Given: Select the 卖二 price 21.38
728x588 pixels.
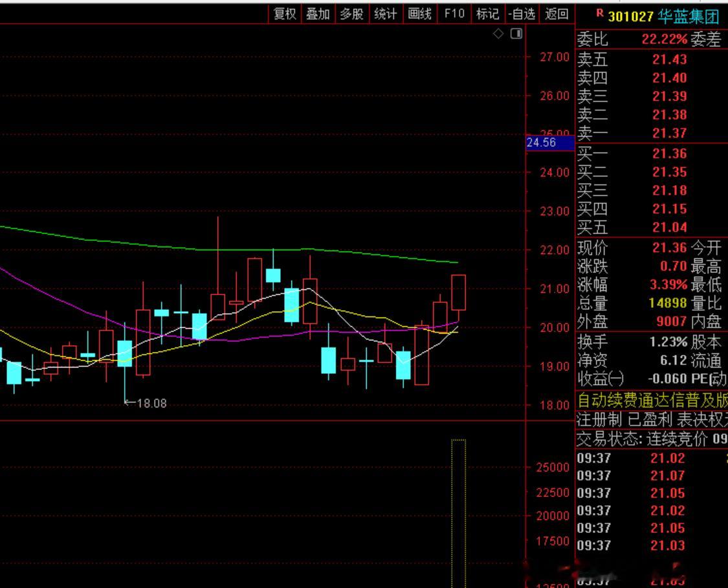Looking at the screenshot, I should coord(669,114).
